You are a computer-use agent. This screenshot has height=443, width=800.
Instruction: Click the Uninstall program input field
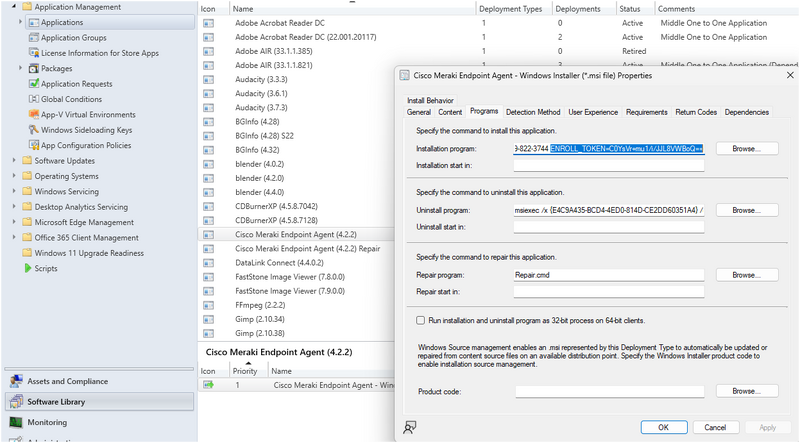pos(609,210)
